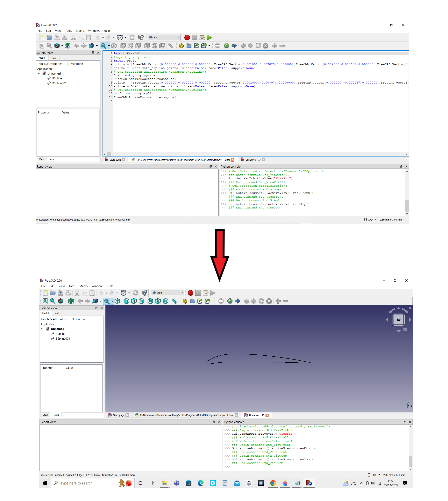Image resolution: width=448 pixels, height=501 pixels.
Task: Switch to Unnamed : 1* document tab in upper window
Action: click(x=253, y=160)
